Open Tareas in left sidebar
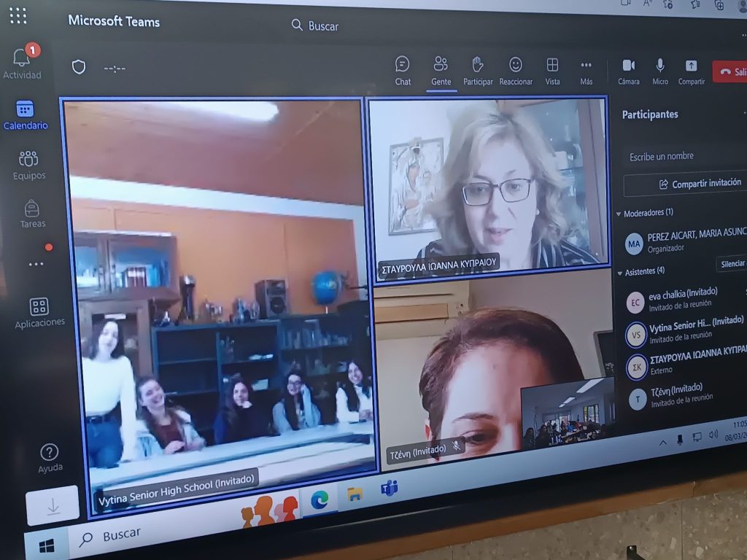This screenshot has width=747, height=560. 32,214
